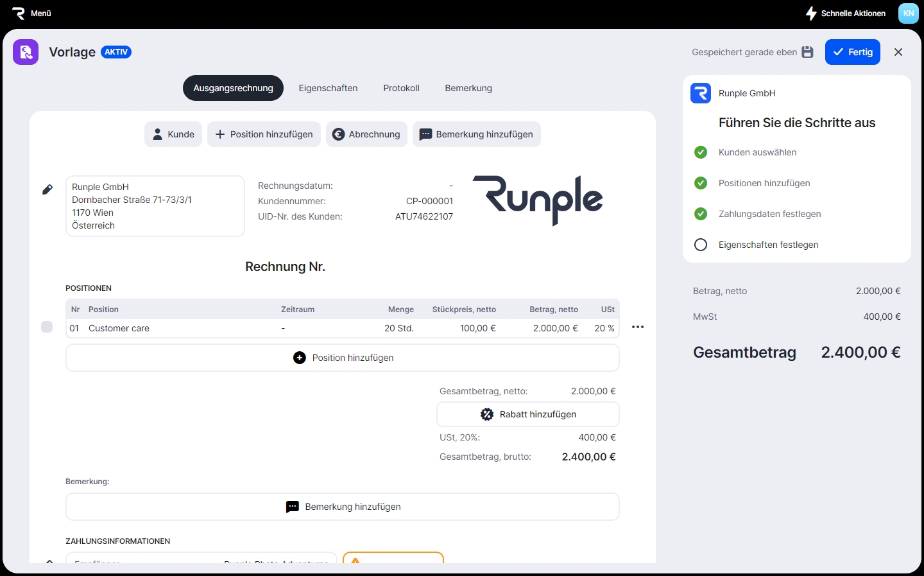Close the Vorlage dialog with X

coord(898,52)
